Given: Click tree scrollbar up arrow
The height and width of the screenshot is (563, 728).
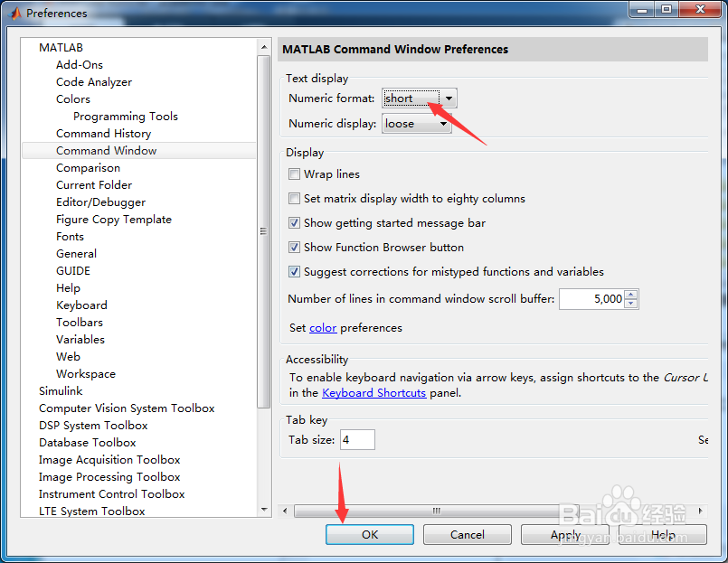Looking at the screenshot, I should [264, 47].
